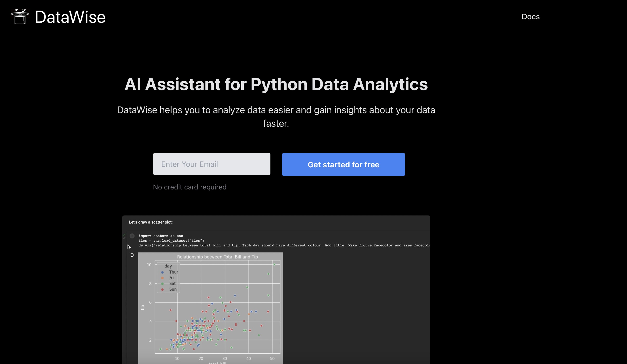Viewport: 627px width, 364px height.
Task: Select the green Sat legend dot
Action: (162, 283)
